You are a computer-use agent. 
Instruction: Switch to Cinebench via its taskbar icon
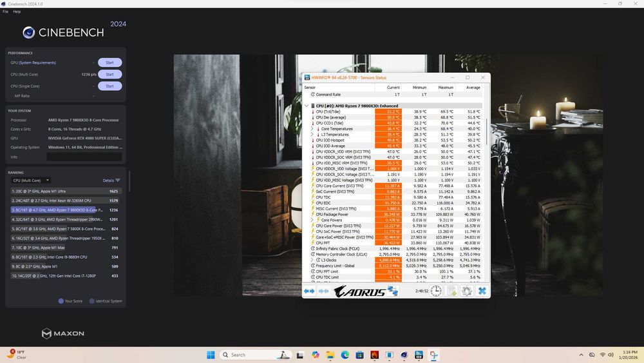[404, 355]
